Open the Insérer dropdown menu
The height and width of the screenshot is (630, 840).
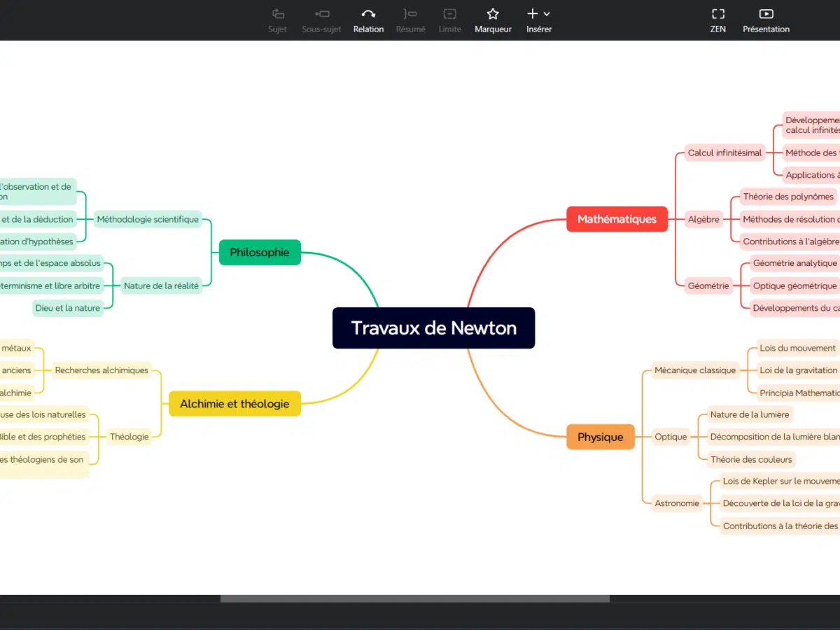538,14
